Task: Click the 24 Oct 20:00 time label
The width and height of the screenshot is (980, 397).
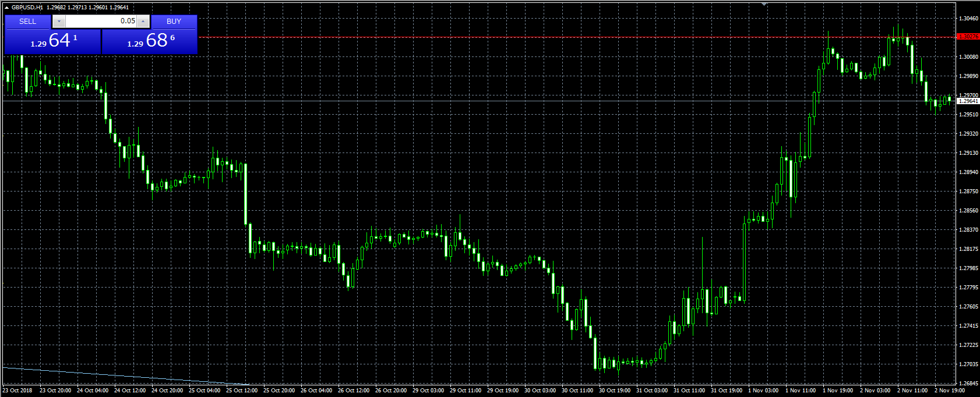Action: [x=167, y=391]
